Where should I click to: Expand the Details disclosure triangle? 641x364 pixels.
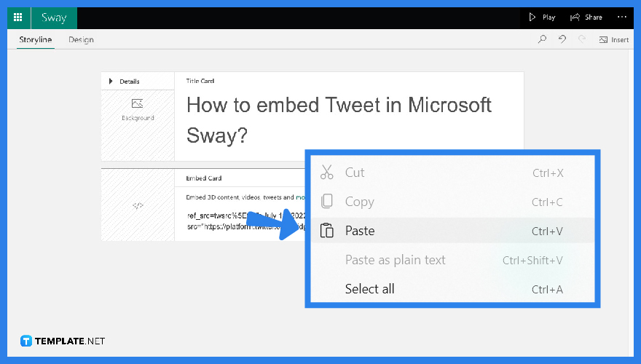(111, 82)
